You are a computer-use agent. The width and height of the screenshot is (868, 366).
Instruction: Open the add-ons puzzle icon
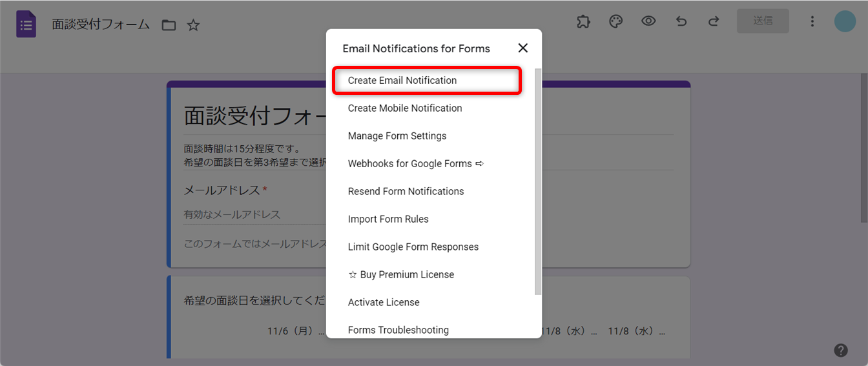click(583, 21)
